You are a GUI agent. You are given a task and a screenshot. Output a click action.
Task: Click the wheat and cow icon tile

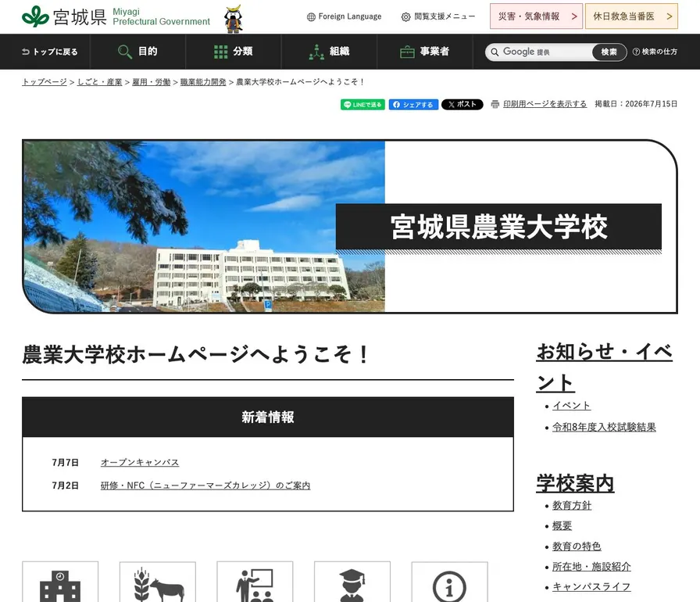[x=158, y=582]
